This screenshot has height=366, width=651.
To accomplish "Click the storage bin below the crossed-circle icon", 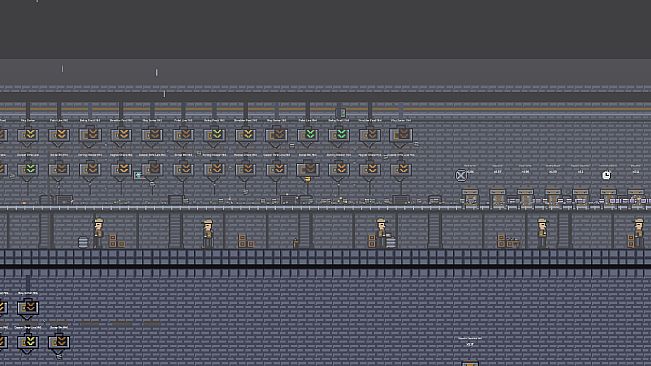I will (470, 199).
